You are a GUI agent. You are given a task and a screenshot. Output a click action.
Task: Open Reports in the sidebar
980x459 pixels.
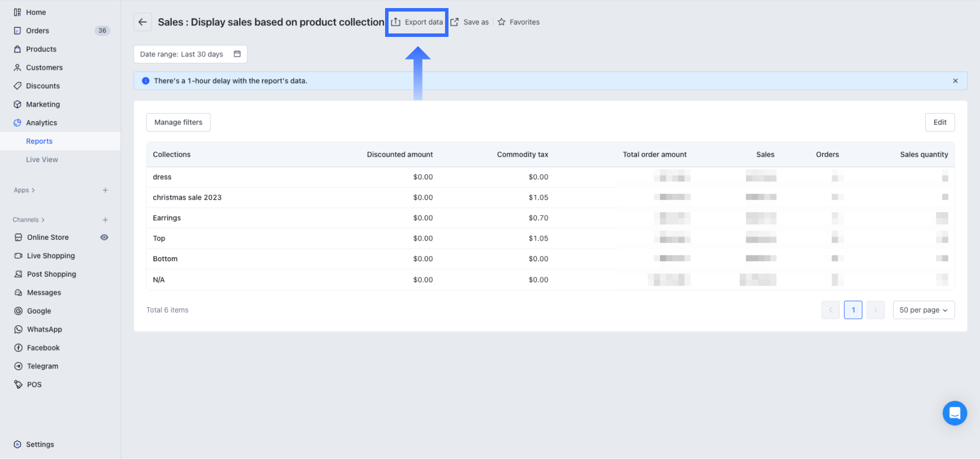39,141
